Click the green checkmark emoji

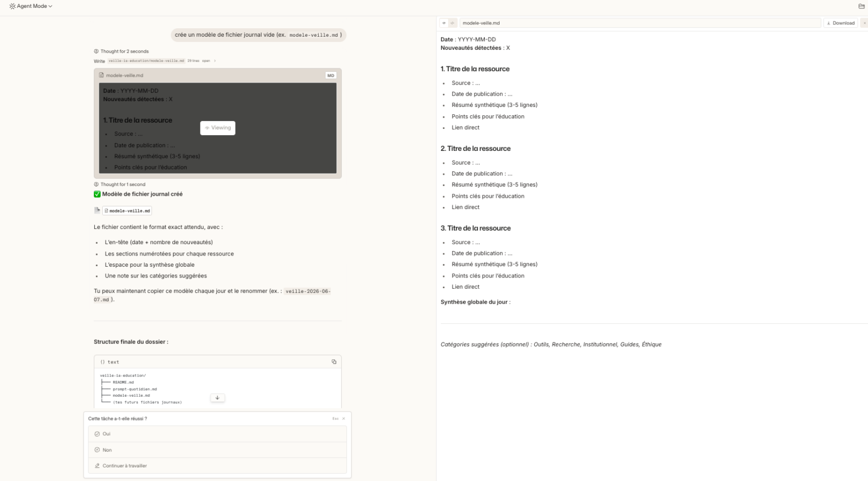(97, 194)
